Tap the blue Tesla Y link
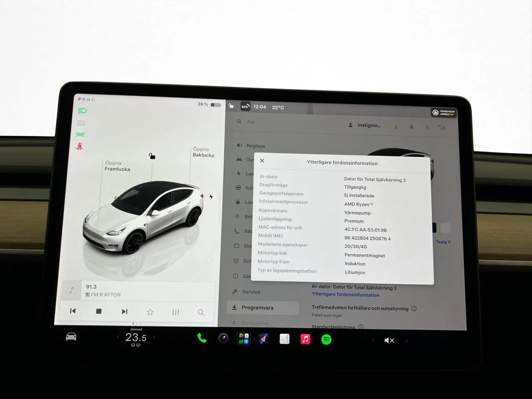532x399 pixels. (x=443, y=242)
